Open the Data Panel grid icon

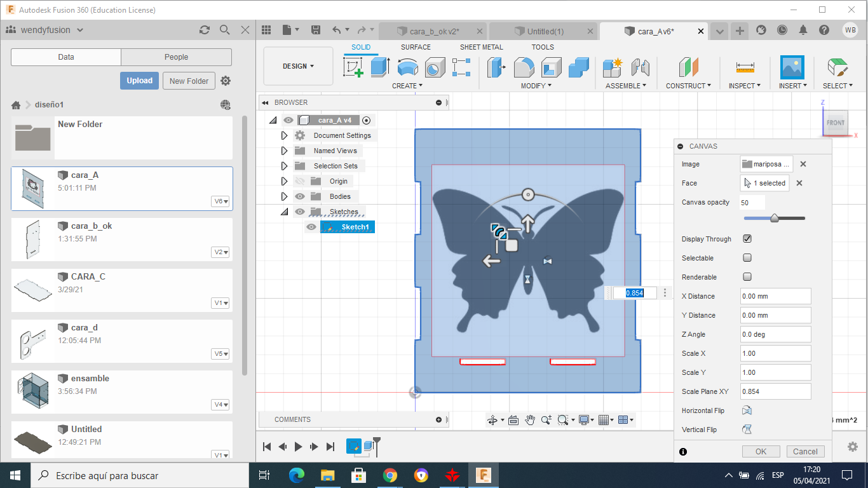[266, 30]
